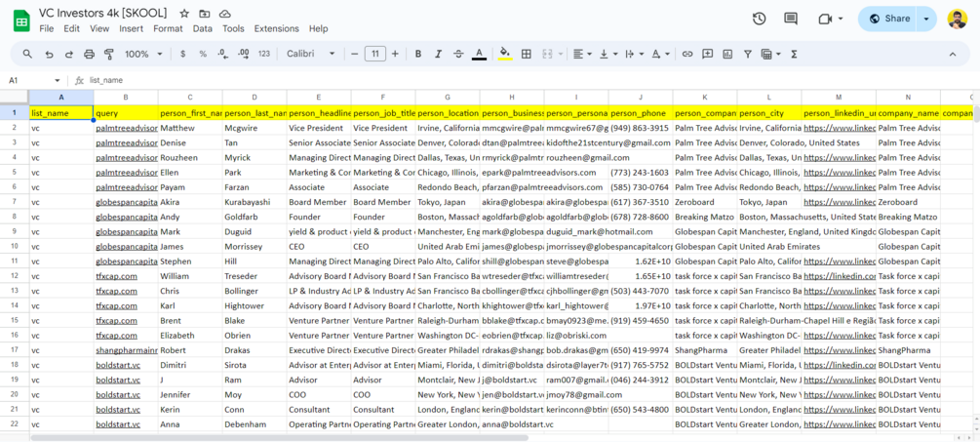
Task: Open the Extensions menu
Action: coord(276,28)
